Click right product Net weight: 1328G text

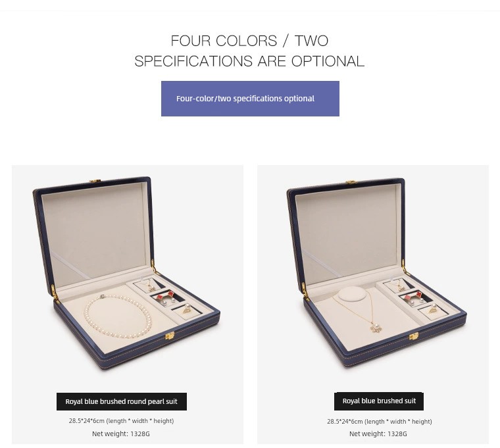(378, 434)
